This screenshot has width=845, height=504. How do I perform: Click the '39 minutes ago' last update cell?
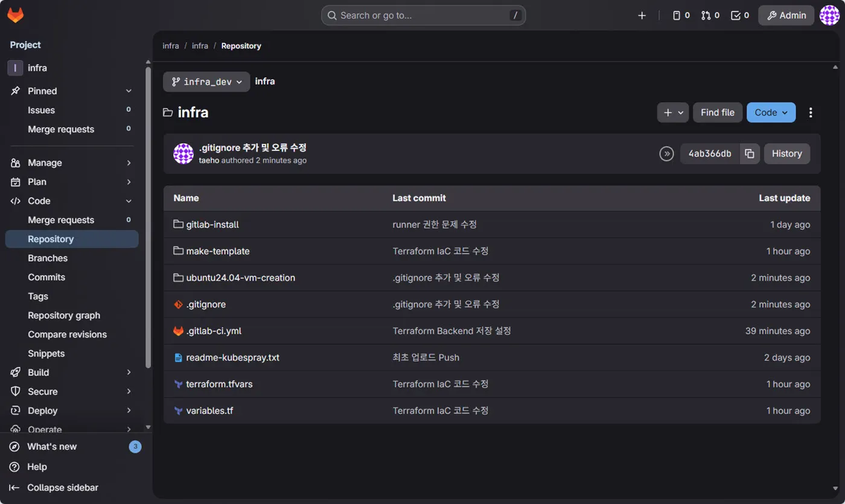(x=777, y=331)
